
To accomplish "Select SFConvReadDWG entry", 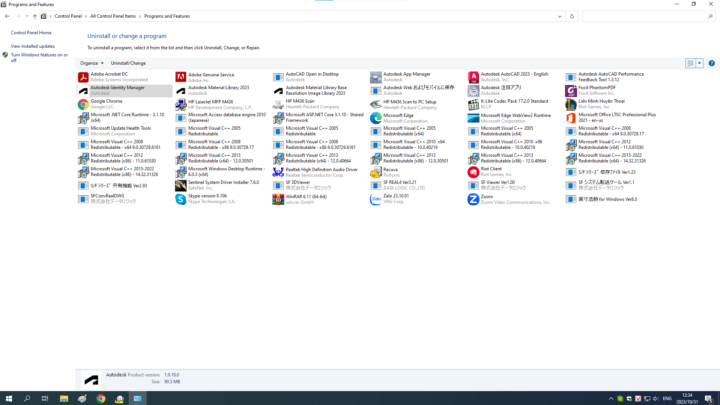I will coord(124,199).
